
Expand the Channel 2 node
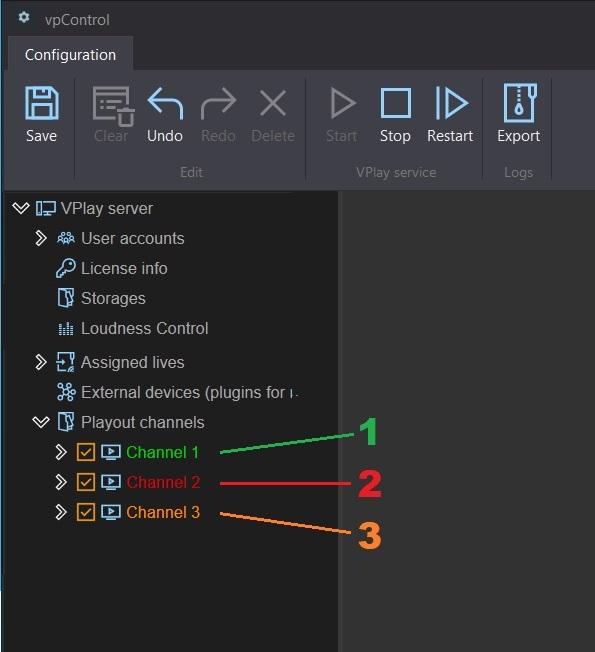(x=61, y=482)
